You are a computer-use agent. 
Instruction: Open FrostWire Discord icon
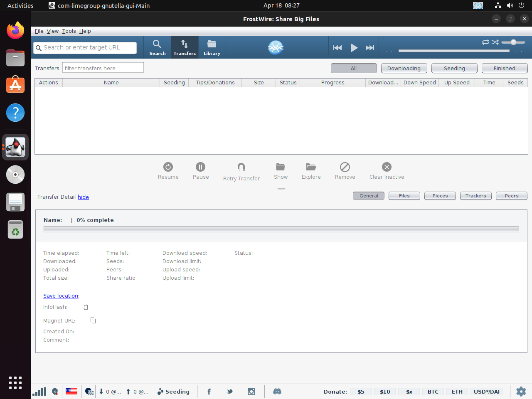[x=277, y=392]
